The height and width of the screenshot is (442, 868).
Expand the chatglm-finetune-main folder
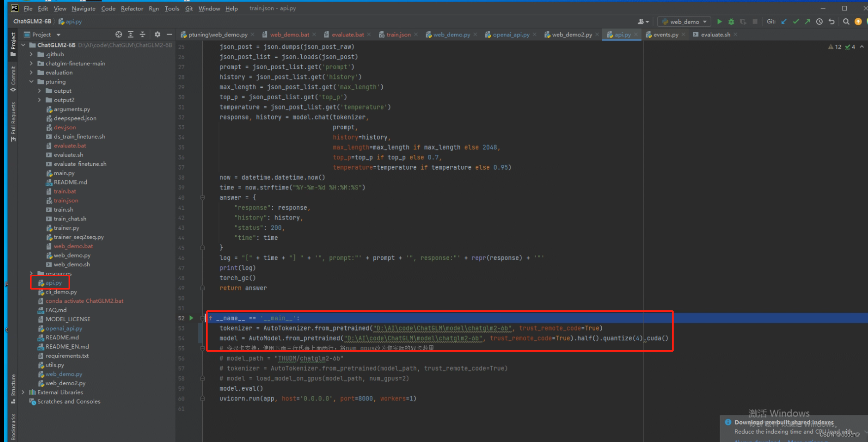32,63
